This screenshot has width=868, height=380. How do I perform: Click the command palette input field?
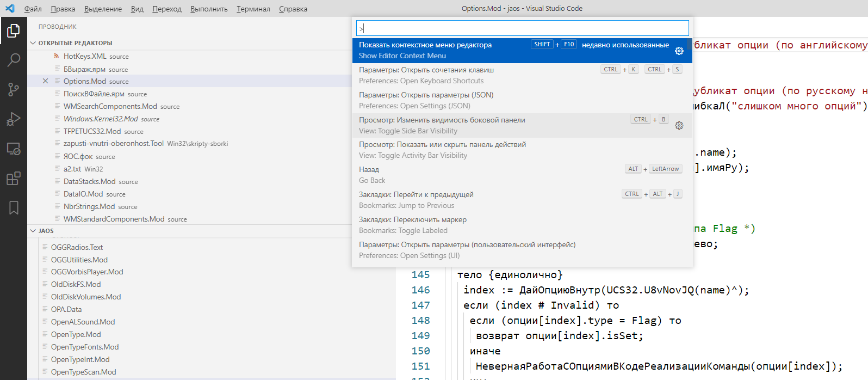[x=522, y=28]
